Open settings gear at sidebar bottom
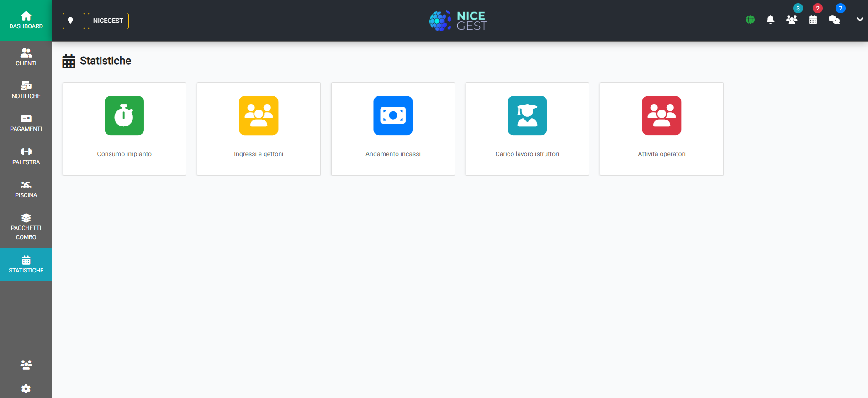This screenshot has width=868, height=398. point(26,388)
